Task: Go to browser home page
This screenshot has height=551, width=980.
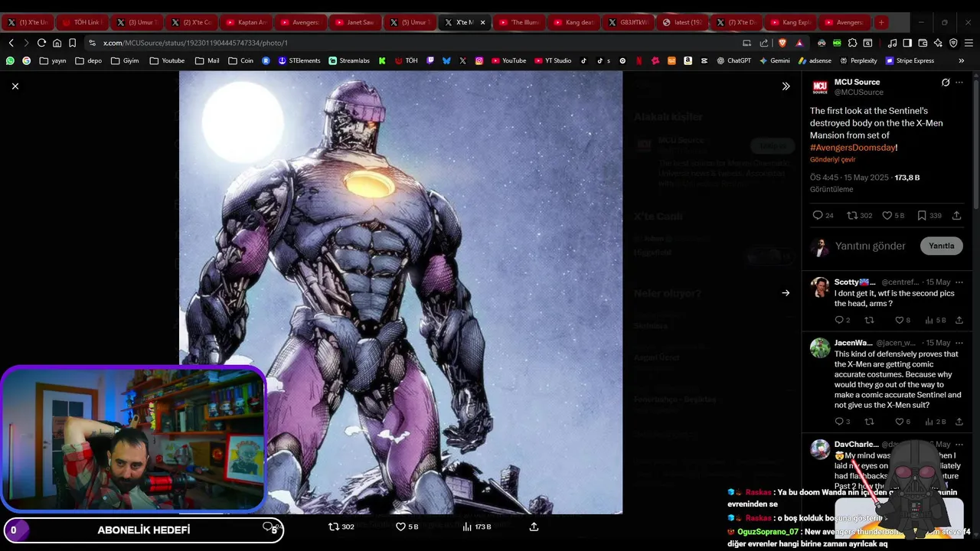Action: [57, 43]
